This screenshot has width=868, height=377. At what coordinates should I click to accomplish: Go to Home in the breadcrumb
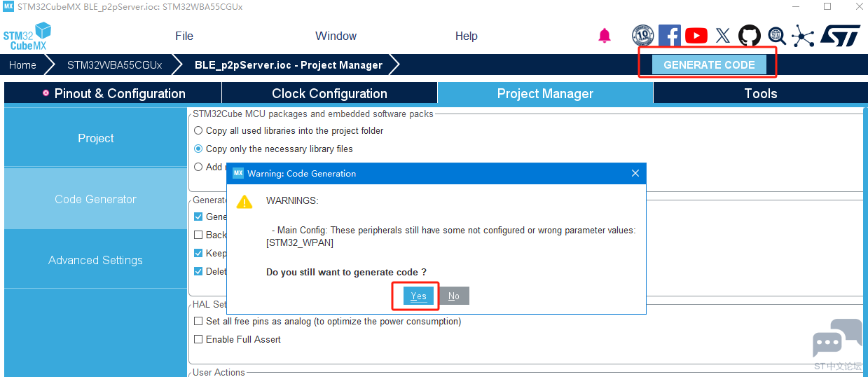(x=22, y=64)
